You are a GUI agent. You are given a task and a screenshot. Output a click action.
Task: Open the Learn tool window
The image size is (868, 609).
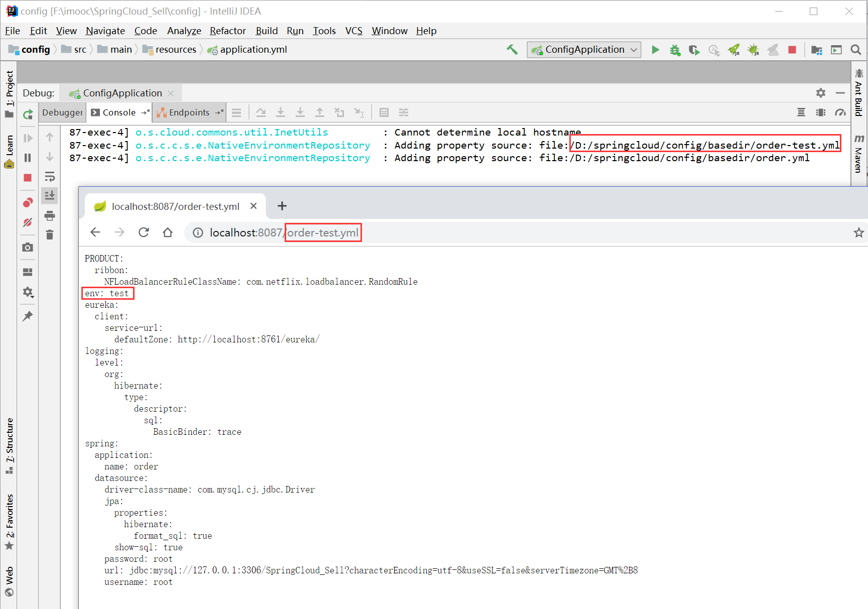tap(9, 151)
